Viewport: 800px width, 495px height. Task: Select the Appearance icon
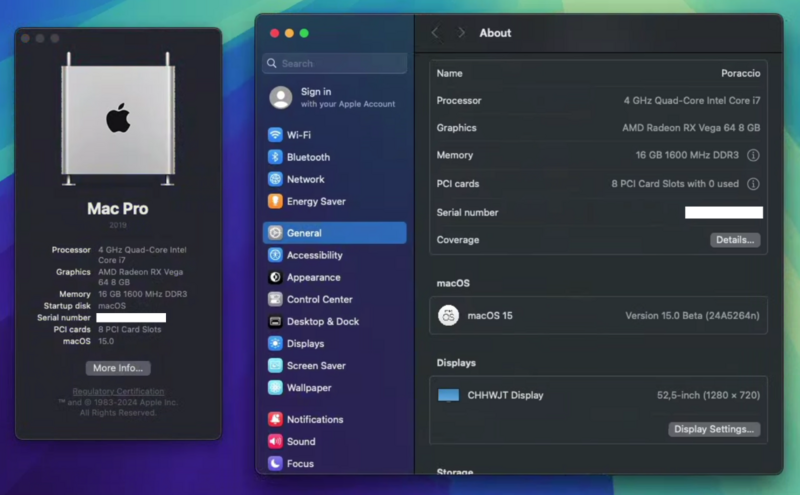(275, 277)
